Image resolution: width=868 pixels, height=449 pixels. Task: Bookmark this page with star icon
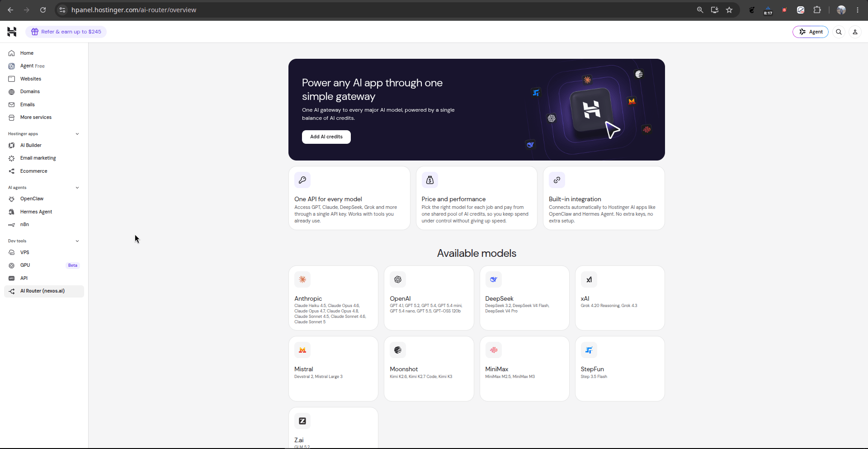point(729,10)
